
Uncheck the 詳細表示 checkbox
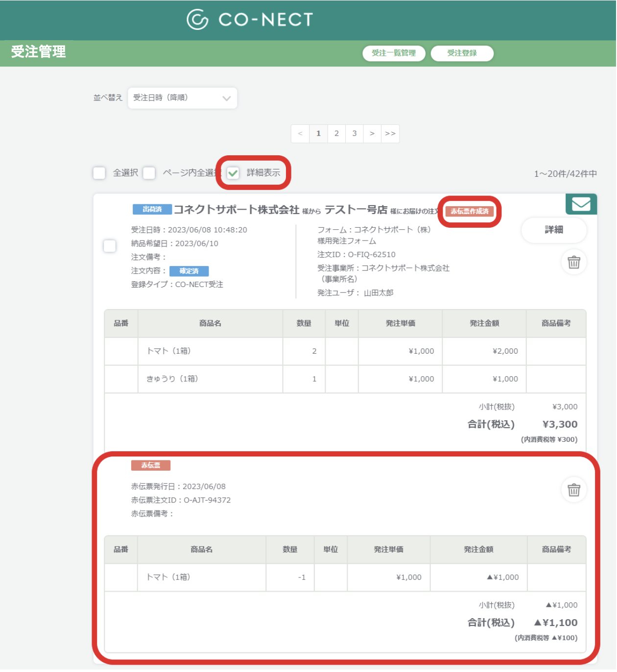coord(233,173)
